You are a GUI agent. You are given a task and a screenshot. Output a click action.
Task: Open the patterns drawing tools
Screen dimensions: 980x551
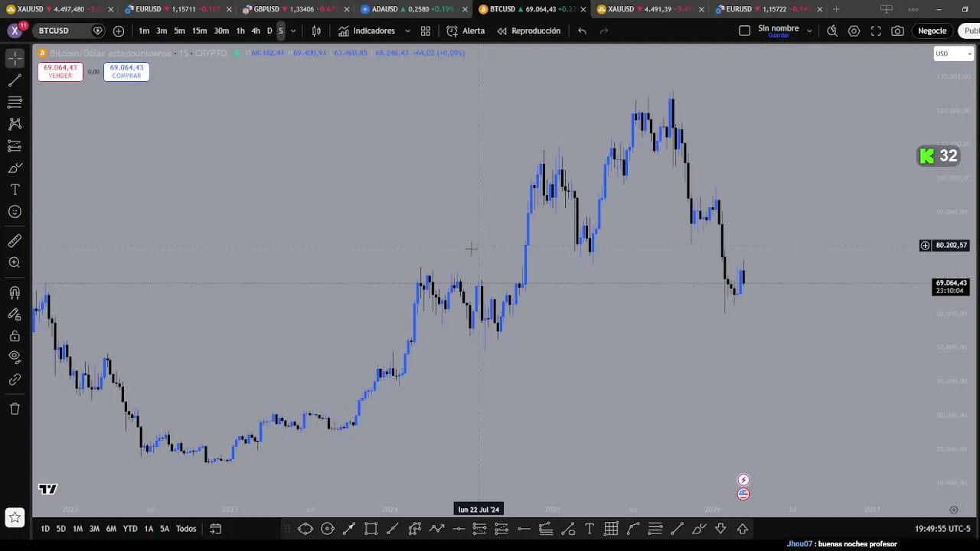pyautogui.click(x=15, y=123)
